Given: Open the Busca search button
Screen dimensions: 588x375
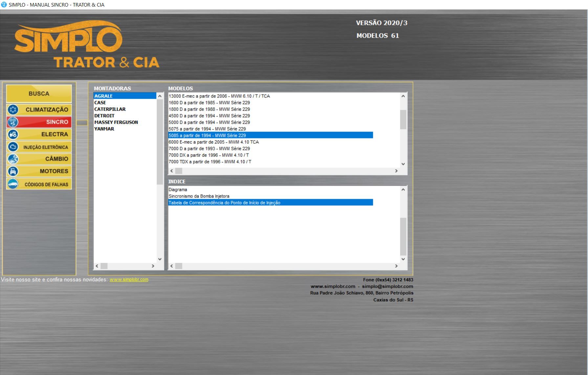Looking at the screenshot, I should click(x=39, y=94).
